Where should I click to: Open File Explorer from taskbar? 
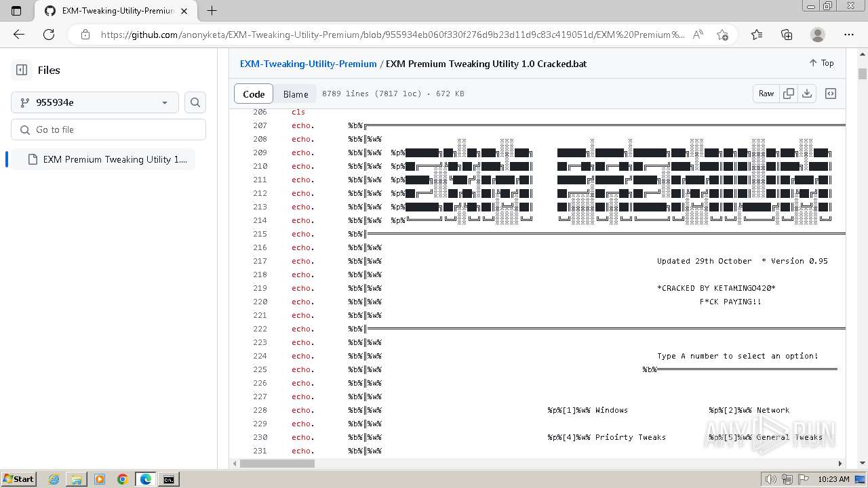[x=77, y=479]
